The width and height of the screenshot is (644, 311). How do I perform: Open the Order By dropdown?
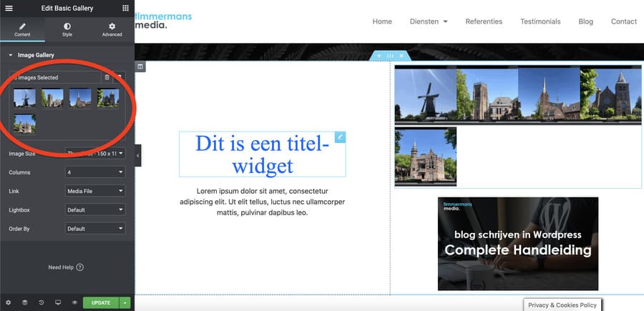[95, 229]
